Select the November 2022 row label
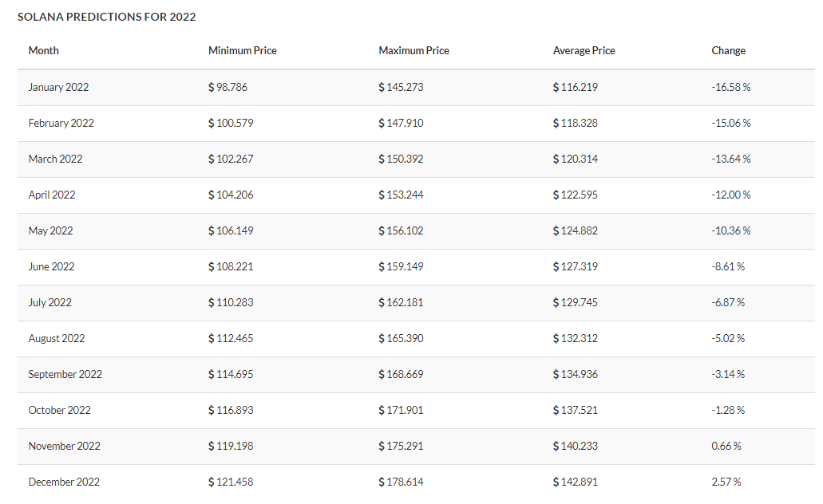The height and width of the screenshot is (504, 823). 64,446
